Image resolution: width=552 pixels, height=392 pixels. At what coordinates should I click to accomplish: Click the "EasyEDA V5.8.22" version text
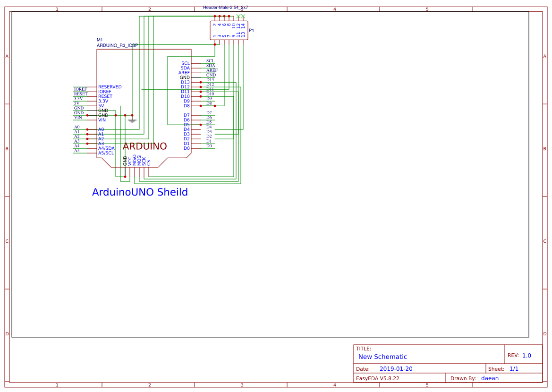pyautogui.click(x=378, y=379)
